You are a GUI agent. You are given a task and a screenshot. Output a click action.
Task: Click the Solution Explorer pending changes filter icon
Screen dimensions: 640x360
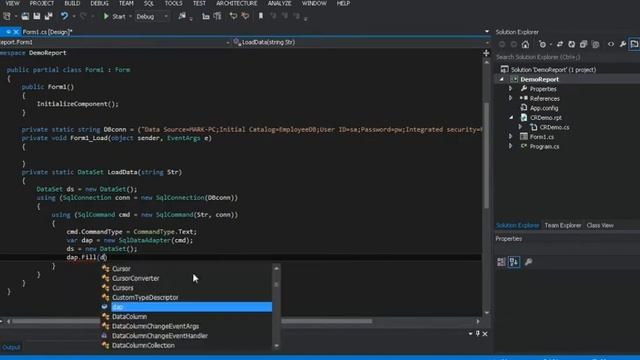[x=542, y=44]
